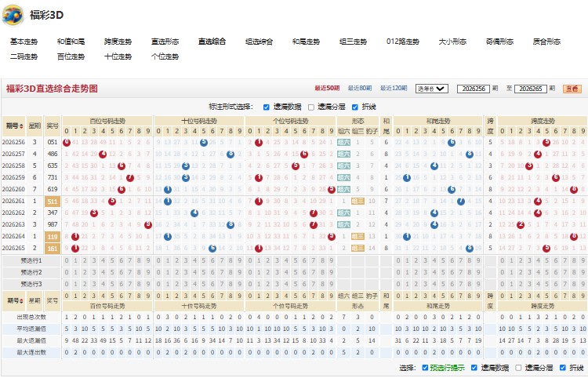588x378 pixels.
Task: Click prize number 987
Action: tap(53, 225)
